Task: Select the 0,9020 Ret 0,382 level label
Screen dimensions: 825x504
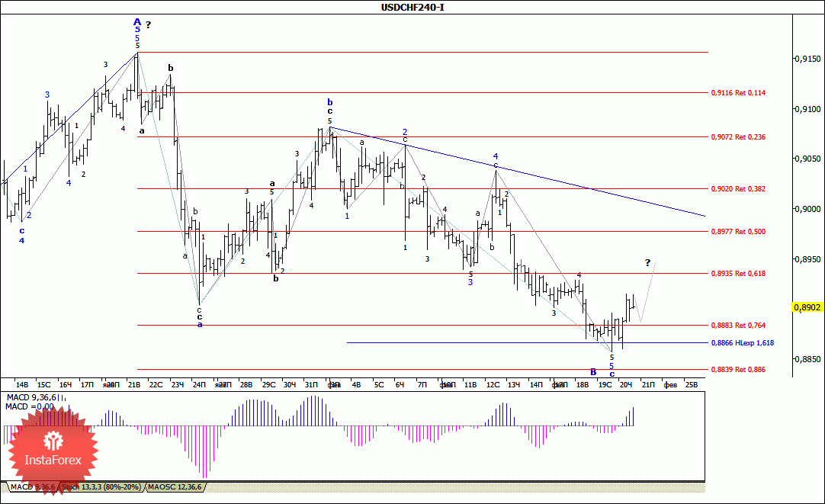Action: (738, 189)
